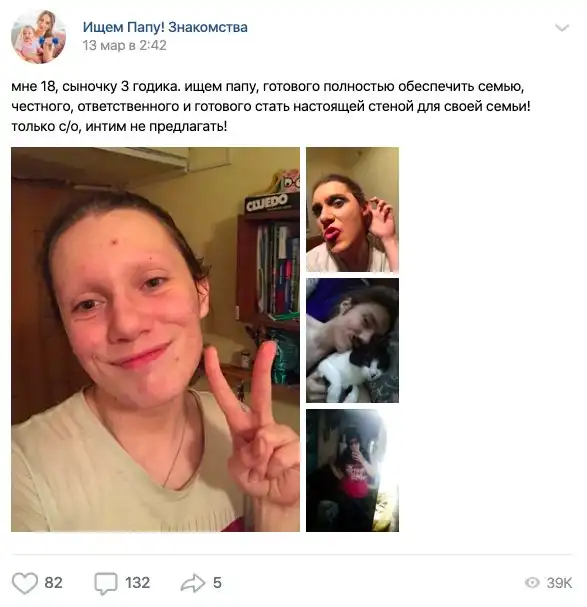Open comments via speech bubble icon
This screenshot has width=587, height=607.
[x=106, y=583]
